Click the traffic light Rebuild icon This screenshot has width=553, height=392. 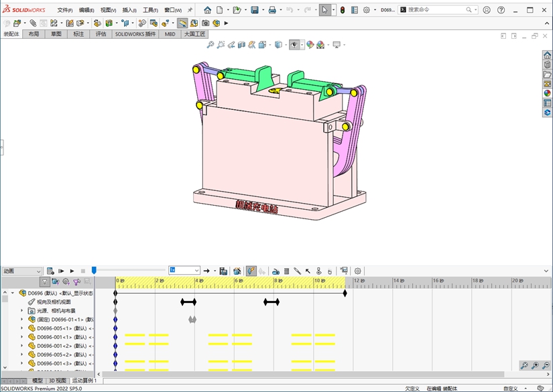(x=343, y=10)
